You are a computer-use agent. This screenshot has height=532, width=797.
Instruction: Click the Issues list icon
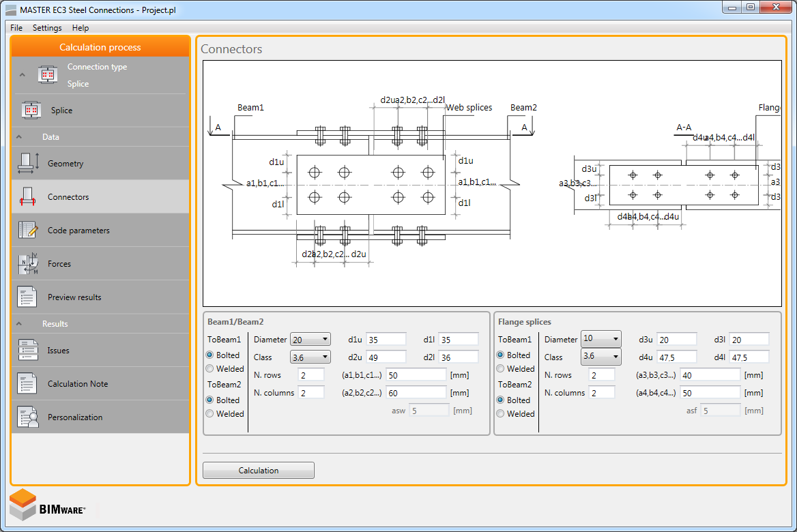28,351
